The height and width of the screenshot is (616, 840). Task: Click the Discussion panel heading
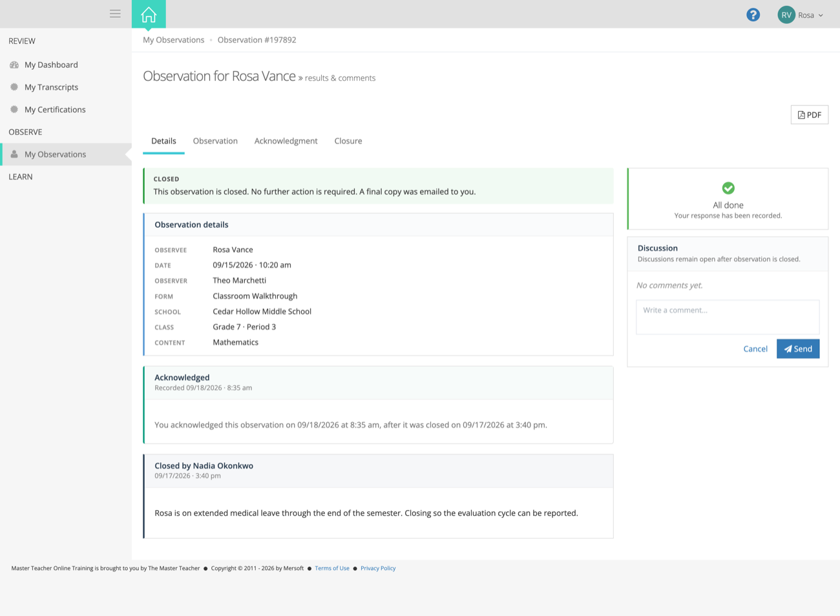tap(658, 248)
